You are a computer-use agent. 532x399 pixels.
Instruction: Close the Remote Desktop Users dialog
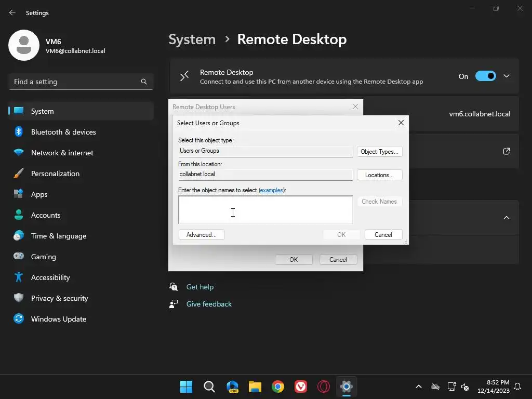pyautogui.click(x=355, y=107)
